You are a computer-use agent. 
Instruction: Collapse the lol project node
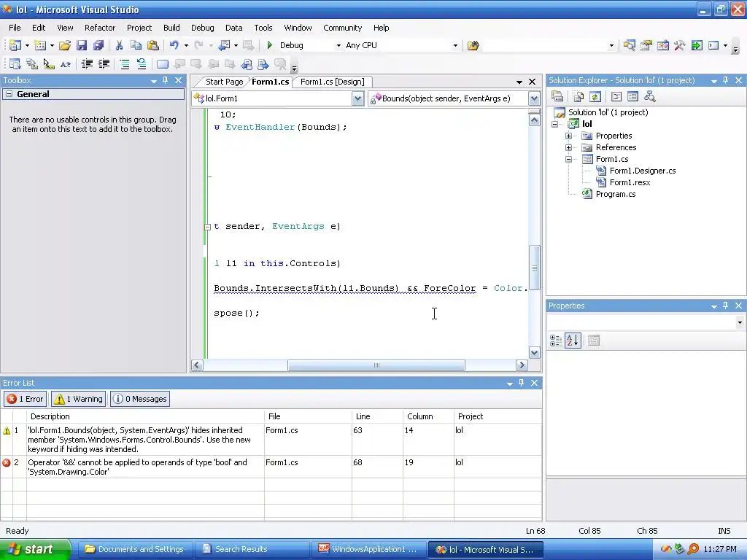pyautogui.click(x=554, y=124)
